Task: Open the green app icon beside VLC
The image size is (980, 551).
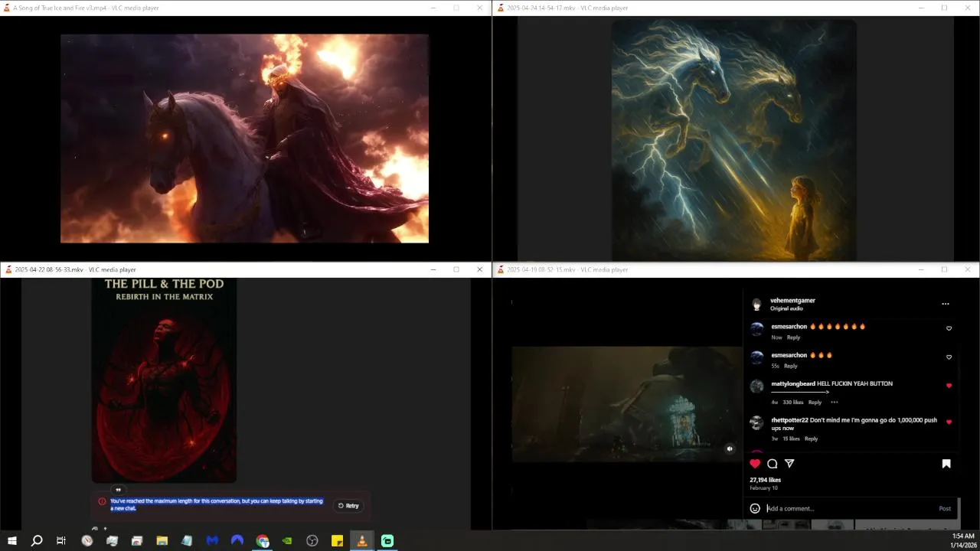Action: point(387,541)
